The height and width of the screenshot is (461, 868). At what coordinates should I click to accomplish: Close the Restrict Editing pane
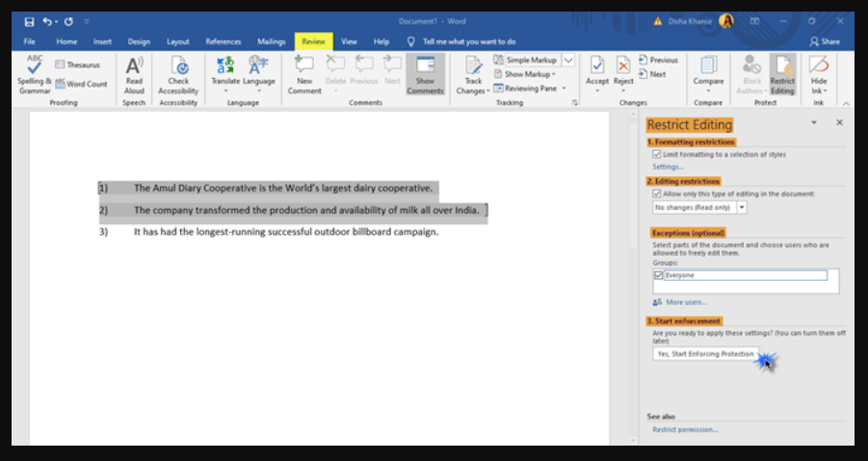point(839,123)
